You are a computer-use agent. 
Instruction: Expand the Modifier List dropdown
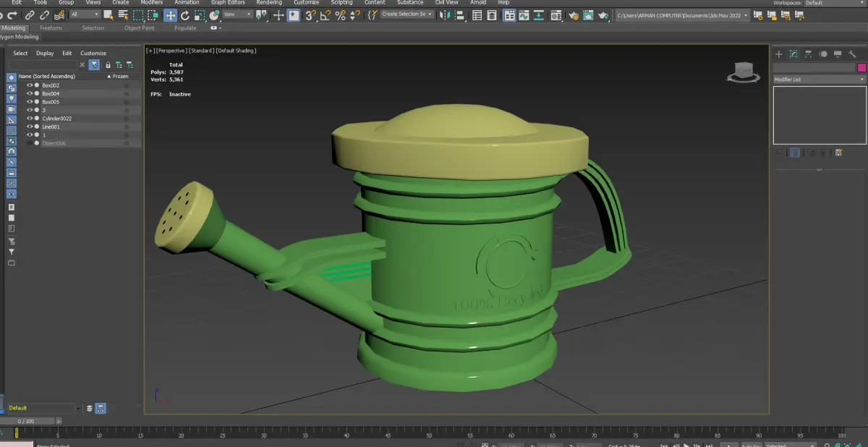pos(820,79)
